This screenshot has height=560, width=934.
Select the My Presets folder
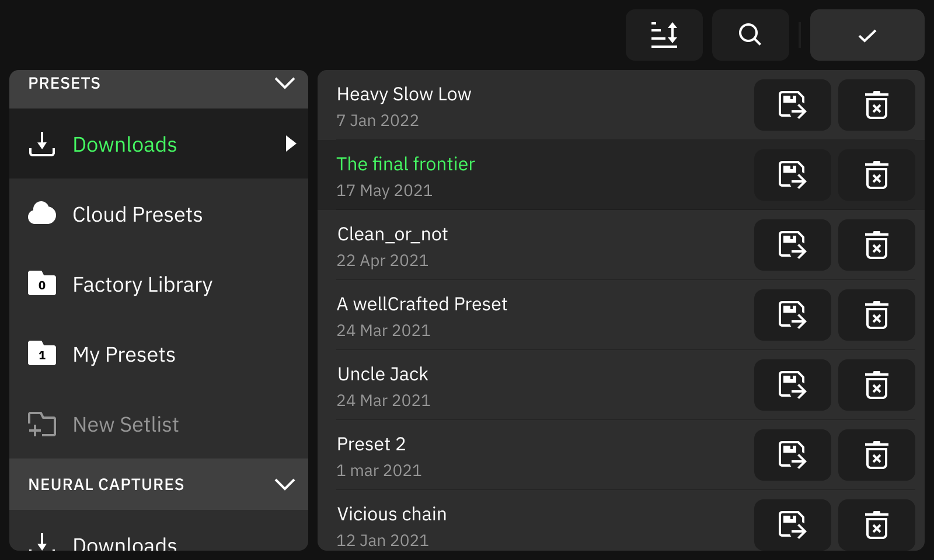[124, 355]
